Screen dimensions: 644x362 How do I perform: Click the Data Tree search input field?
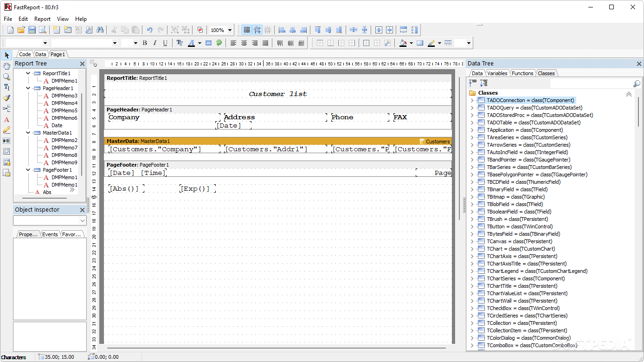[x=591, y=84]
